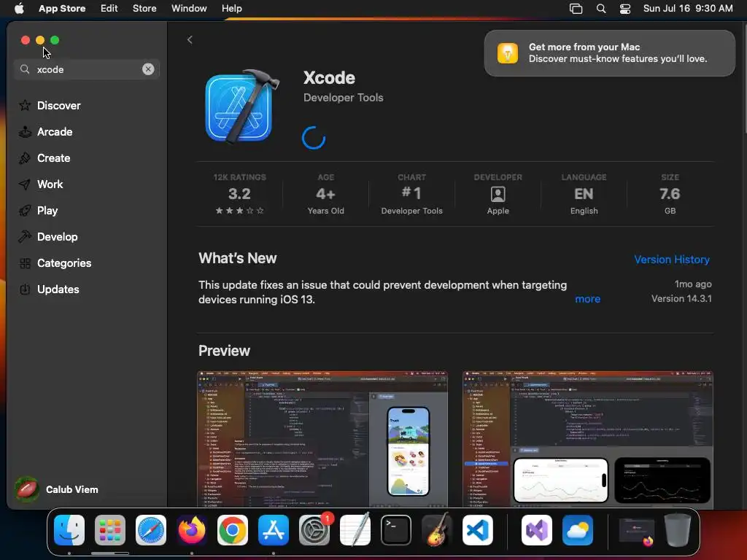Open the App Store menu
The height and width of the screenshot is (560, 747).
pos(62,9)
